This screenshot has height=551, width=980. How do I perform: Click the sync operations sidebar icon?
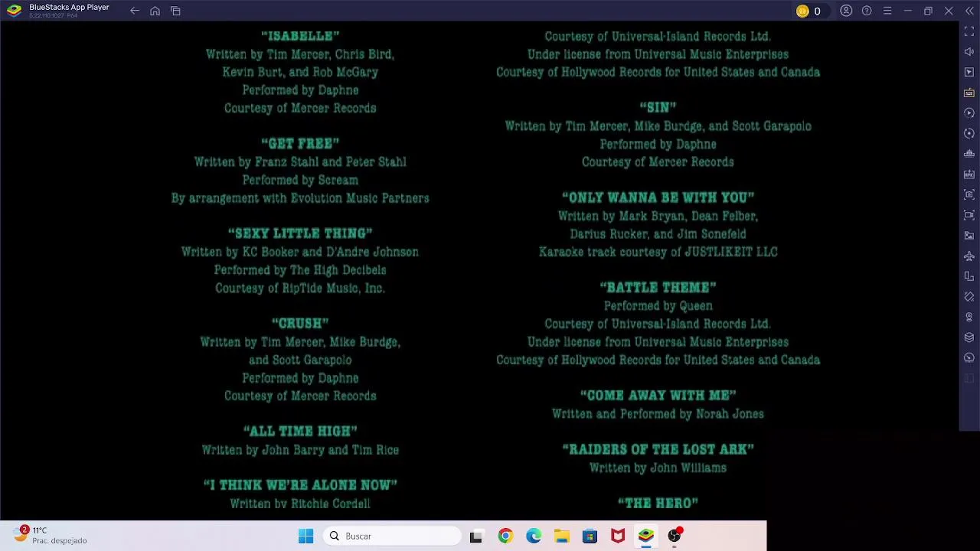pos(969,112)
